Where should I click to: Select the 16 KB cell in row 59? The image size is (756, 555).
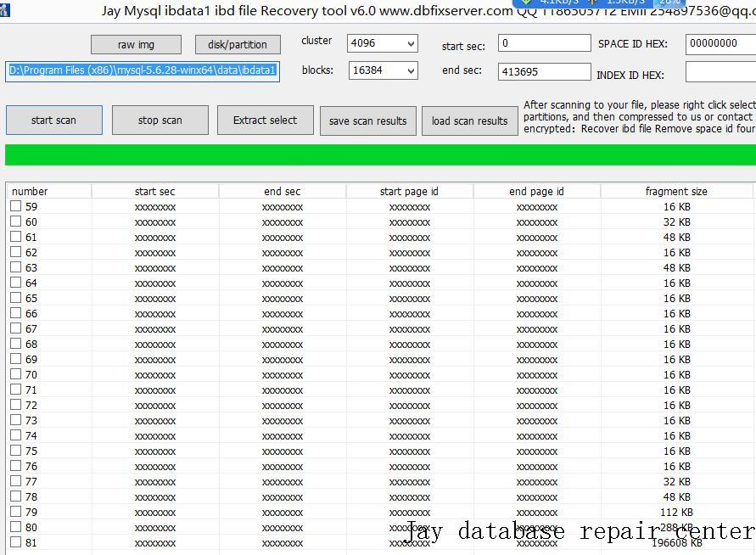coord(677,207)
